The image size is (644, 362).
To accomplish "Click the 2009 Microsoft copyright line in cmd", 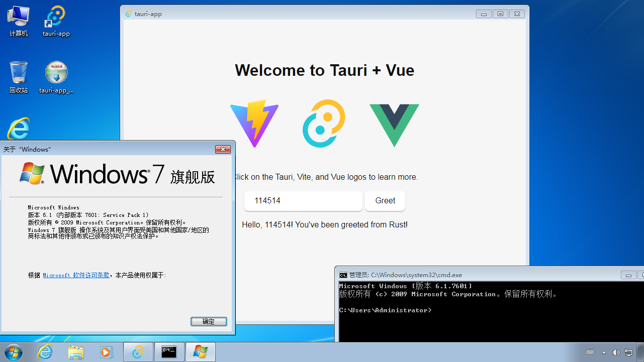I will (448, 294).
